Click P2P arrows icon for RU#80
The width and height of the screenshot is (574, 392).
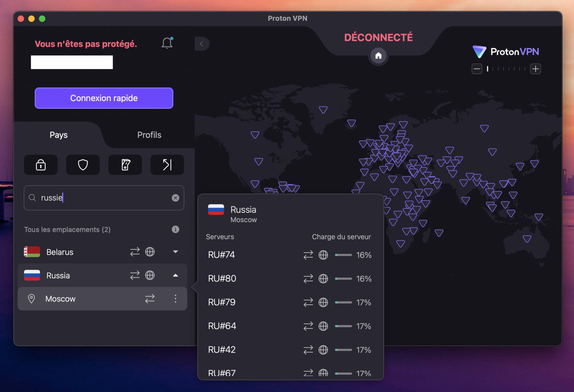point(308,278)
